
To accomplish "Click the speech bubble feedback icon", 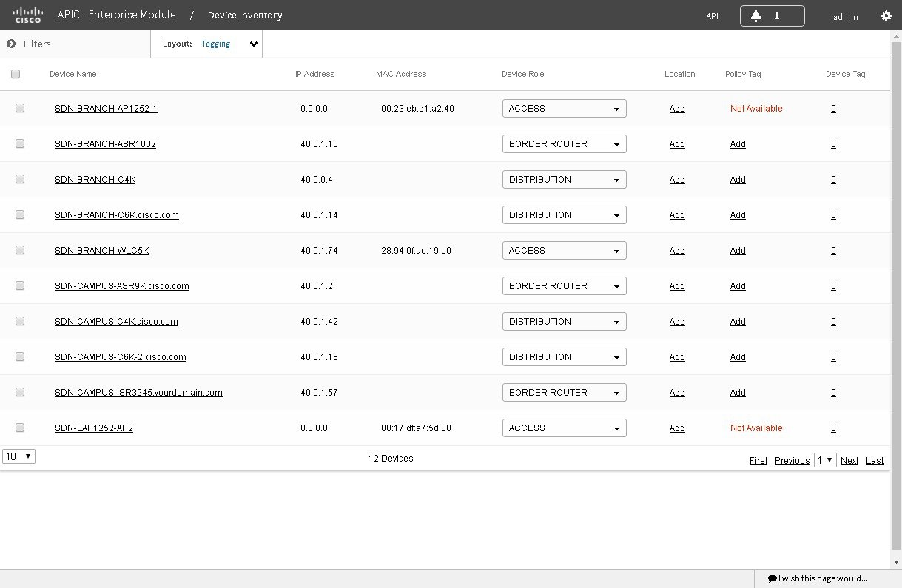I will 772,578.
